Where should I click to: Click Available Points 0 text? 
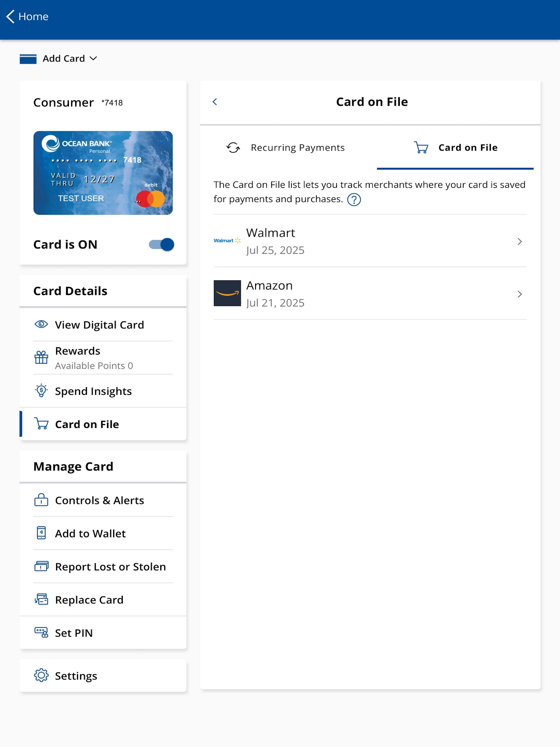click(94, 366)
